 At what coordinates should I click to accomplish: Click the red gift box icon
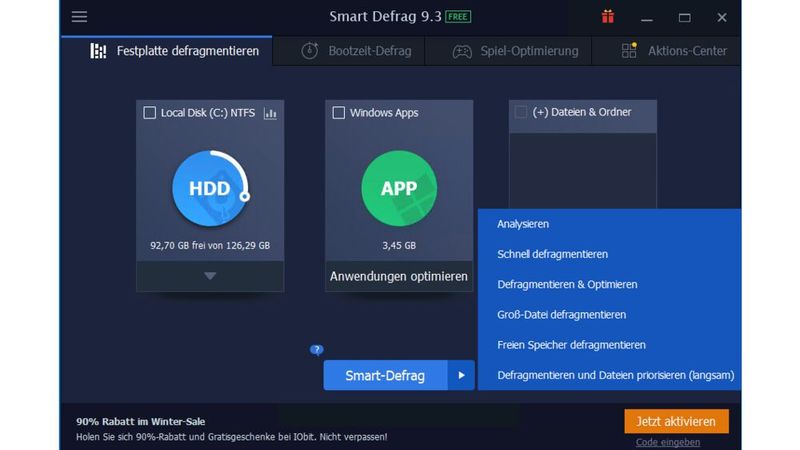point(607,17)
